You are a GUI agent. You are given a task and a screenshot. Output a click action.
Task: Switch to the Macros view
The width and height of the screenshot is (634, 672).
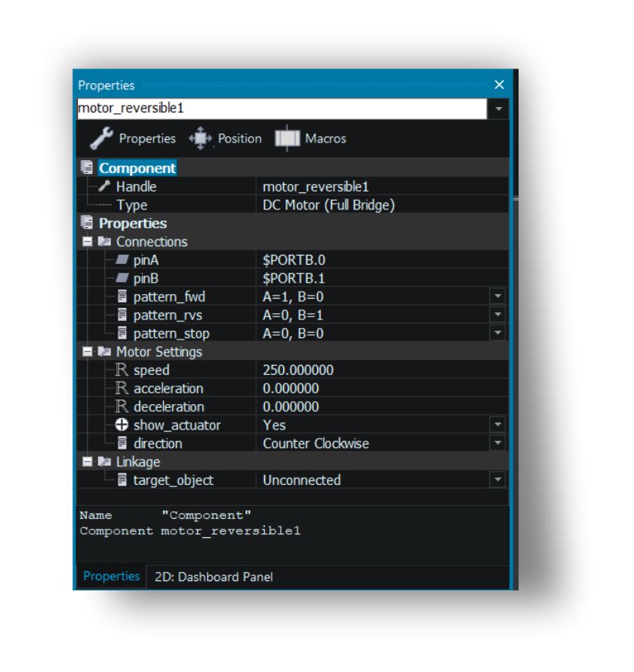pyautogui.click(x=325, y=139)
